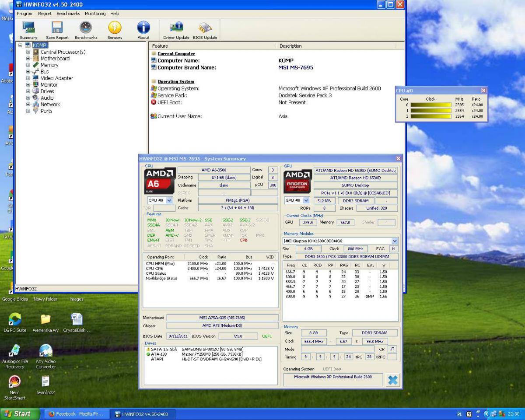Select the hwinfo32 text file icon
525x420 pixels.
click(x=45, y=385)
